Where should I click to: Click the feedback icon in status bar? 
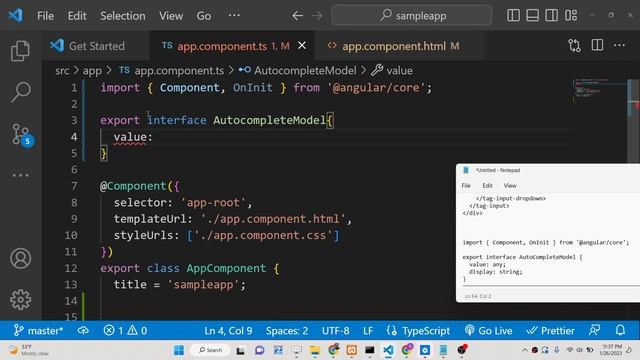pyautogui.click(x=594, y=331)
